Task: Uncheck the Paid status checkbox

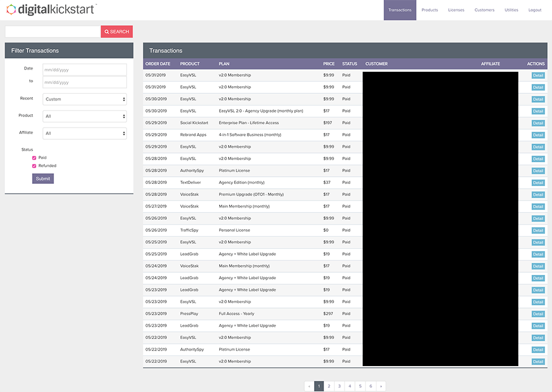Action: pyautogui.click(x=34, y=158)
